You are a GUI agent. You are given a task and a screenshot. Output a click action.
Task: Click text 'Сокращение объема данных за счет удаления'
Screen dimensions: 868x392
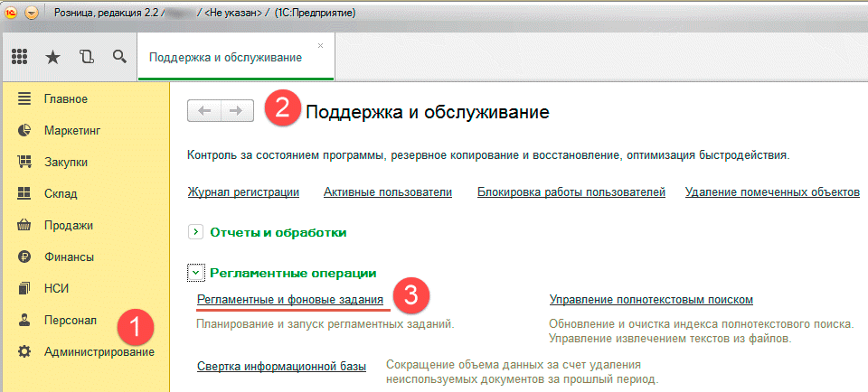point(514,365)
